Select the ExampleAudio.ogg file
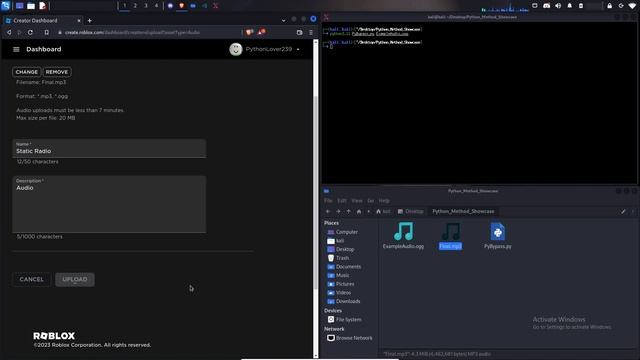The width and height of the screenshot is (640, 360). (403, 236)
